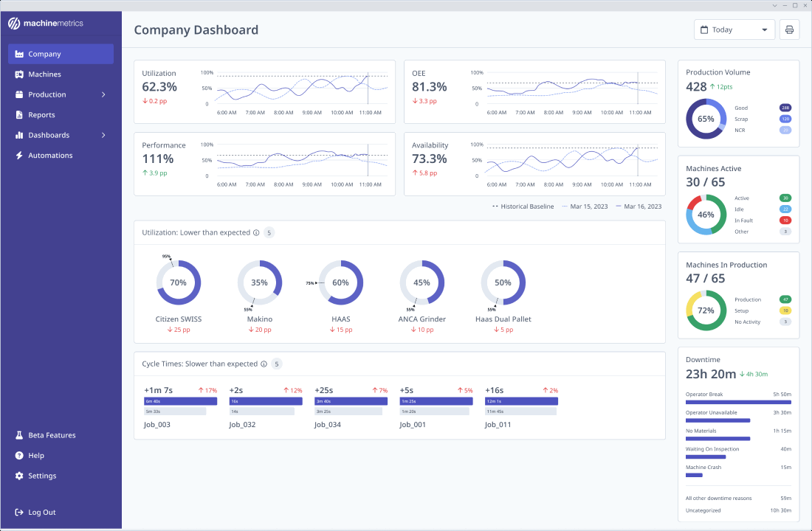Click the Performance 111% value

(158, 159)
